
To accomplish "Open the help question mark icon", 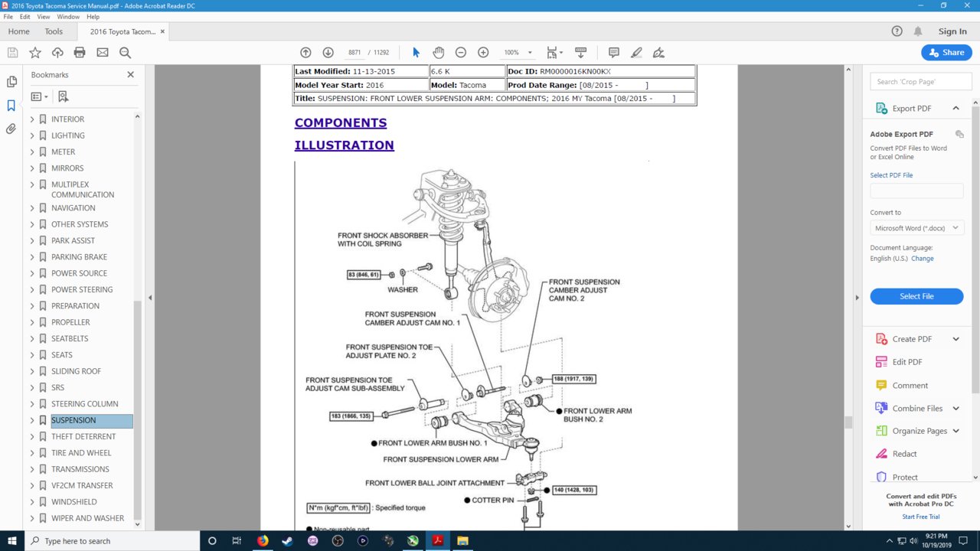I will 897,31.
